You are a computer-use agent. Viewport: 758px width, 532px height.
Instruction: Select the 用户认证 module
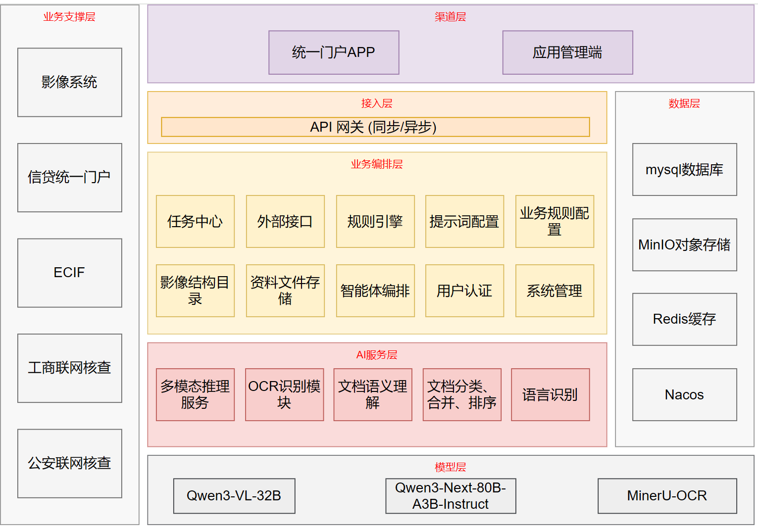tap(464, 290)
